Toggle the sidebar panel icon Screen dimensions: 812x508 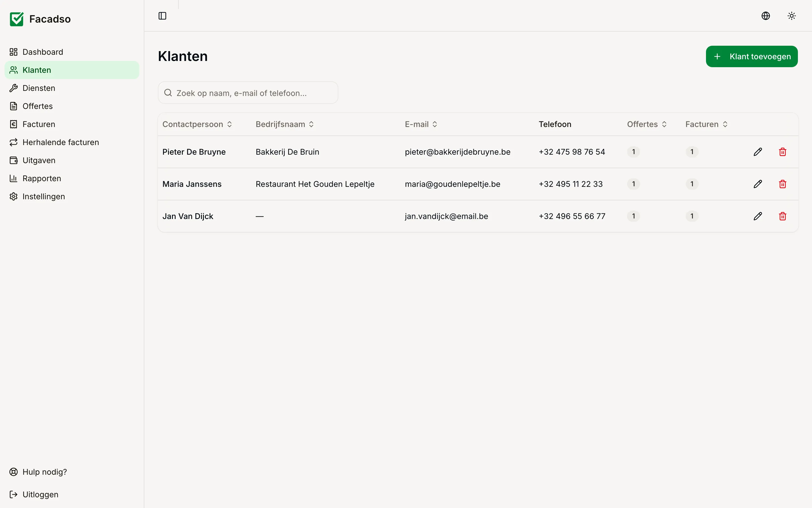(x=162, y=16)
